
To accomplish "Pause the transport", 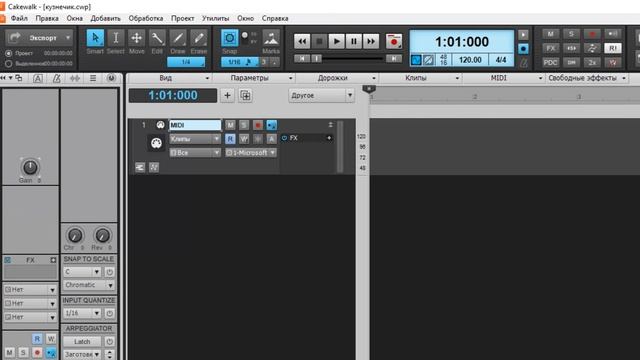I will pos(353,41).
